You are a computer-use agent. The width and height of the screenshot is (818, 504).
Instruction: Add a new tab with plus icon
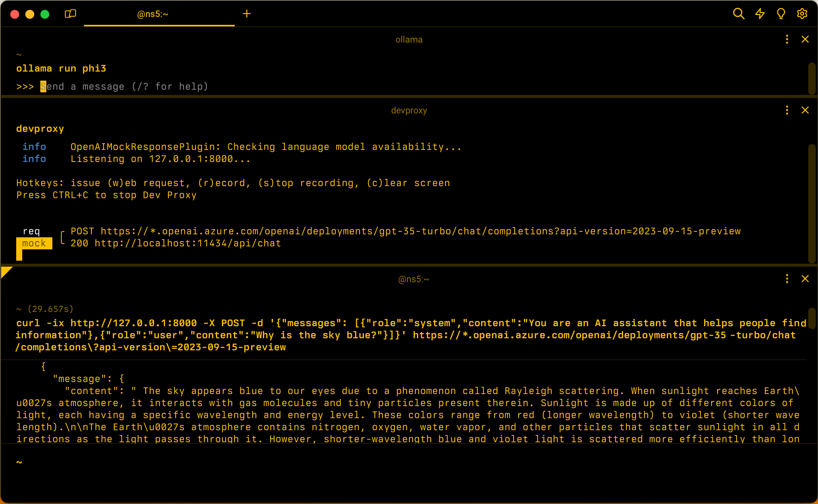tap(247, 14)
